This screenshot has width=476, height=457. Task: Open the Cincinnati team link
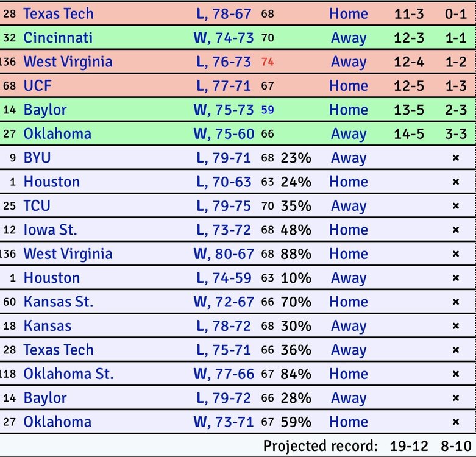pos(58,38)
